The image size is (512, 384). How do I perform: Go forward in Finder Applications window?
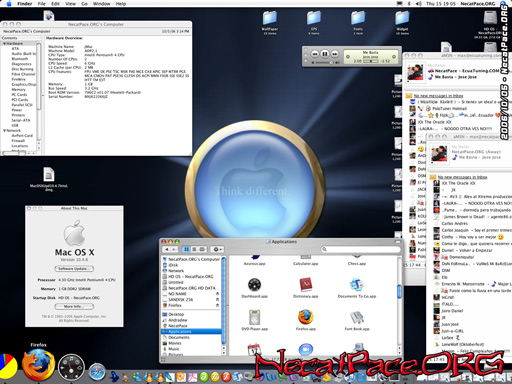[x=174, y=249]
